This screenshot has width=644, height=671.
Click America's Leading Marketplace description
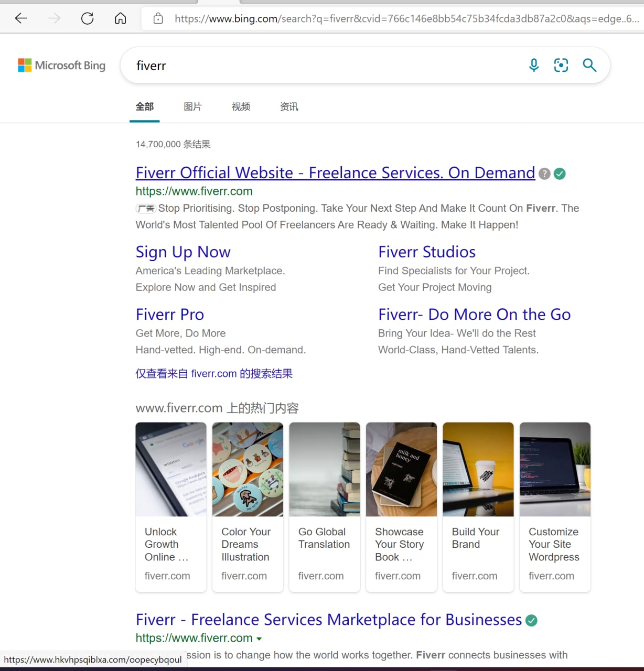click(210, 270)
